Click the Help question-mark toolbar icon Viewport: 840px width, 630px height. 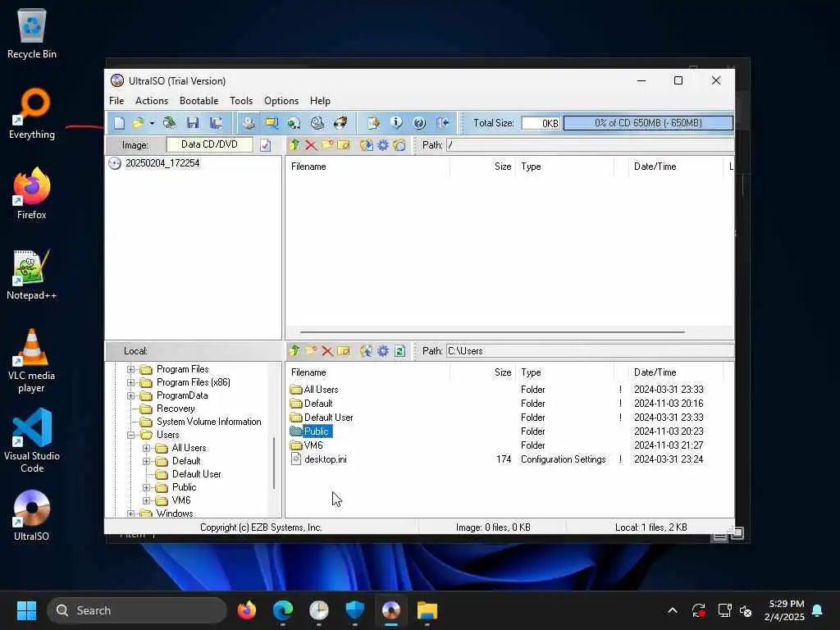419,123
